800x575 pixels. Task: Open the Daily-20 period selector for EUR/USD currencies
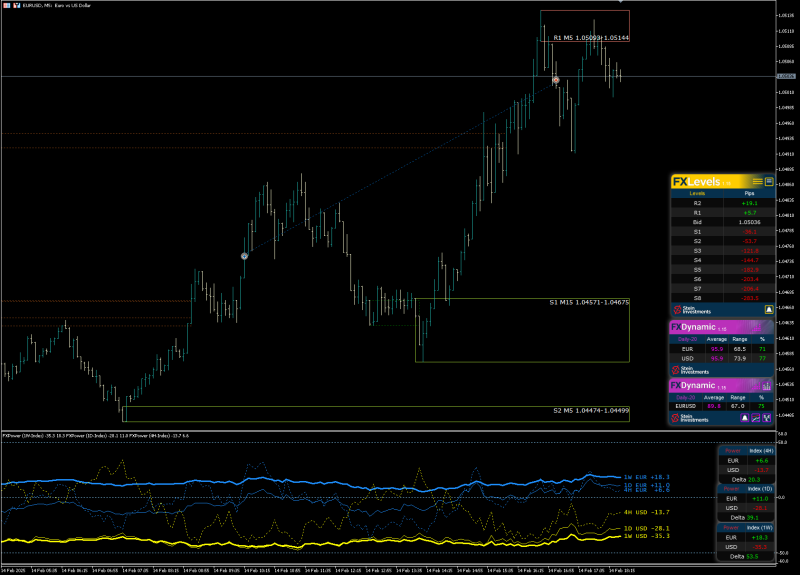687,339
